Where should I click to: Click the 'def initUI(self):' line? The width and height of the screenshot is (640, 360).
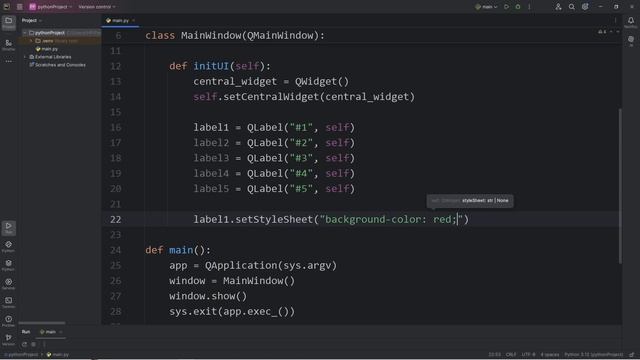point(220,66)
